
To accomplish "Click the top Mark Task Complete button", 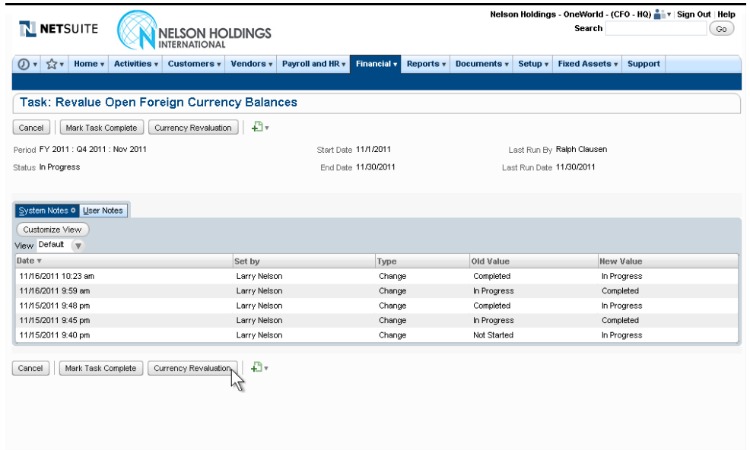I will point(101,128).
